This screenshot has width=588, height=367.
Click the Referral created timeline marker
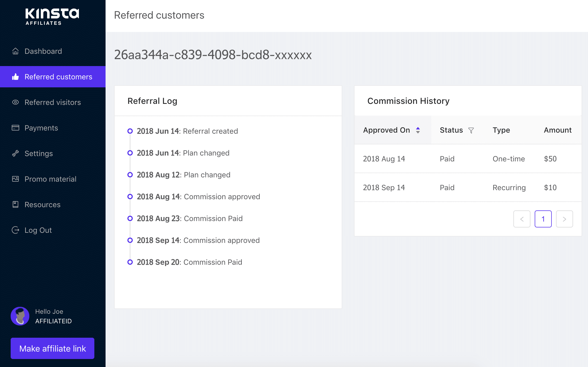click(x=130, y=131)
